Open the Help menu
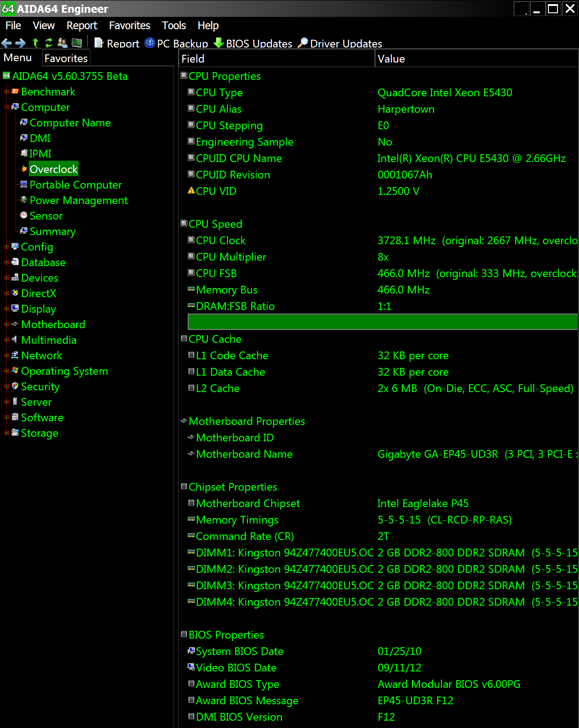 [208, 26]
